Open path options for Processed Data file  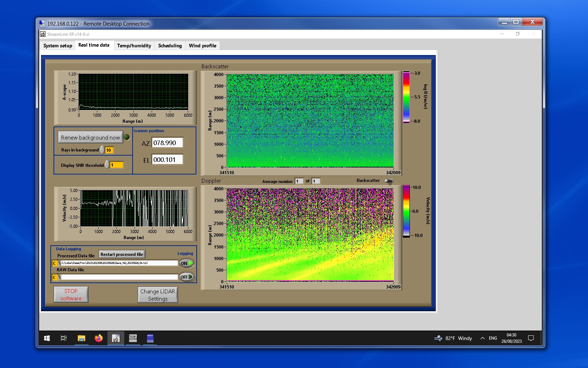click(55, 263)
